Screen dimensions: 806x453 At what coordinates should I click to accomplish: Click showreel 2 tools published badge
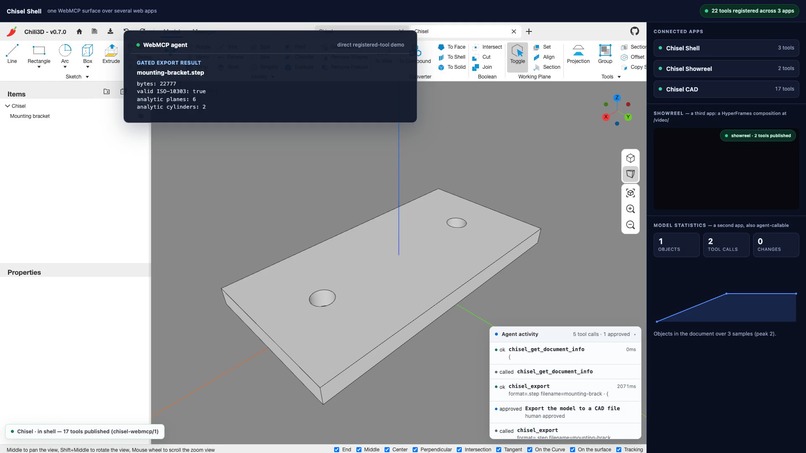[758, 136]
